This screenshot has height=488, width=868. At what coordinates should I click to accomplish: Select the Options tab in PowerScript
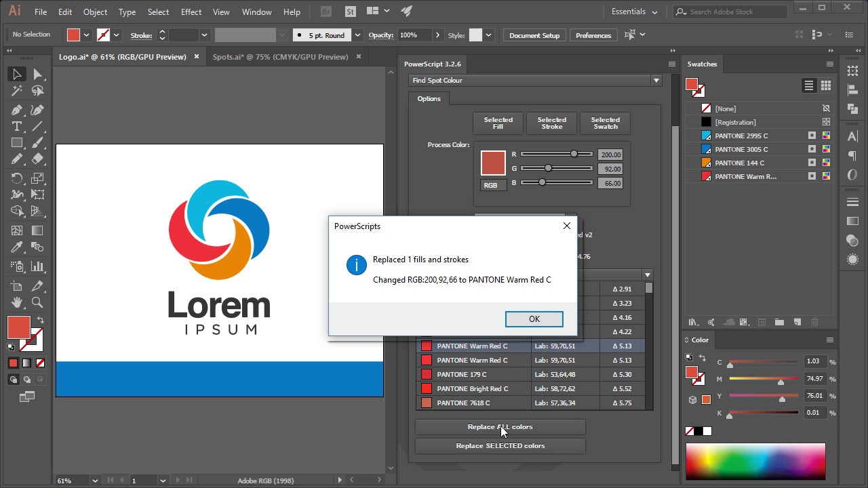pos(429,98)
